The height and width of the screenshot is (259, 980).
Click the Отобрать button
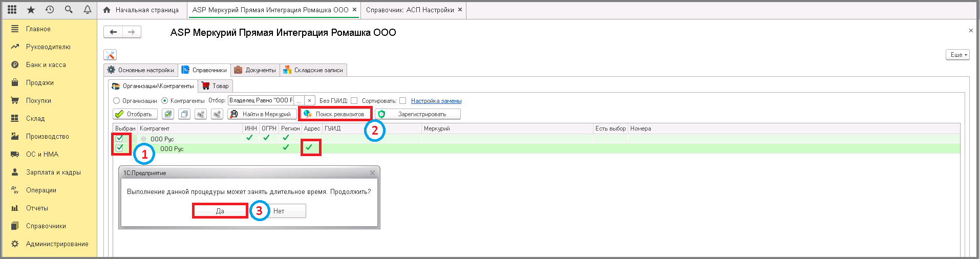coord(135,114)
